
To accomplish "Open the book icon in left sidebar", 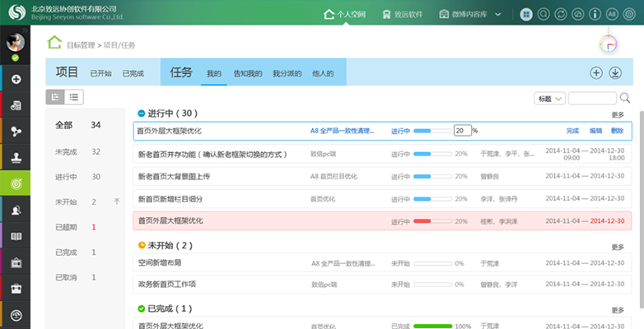I will [16, 237].
